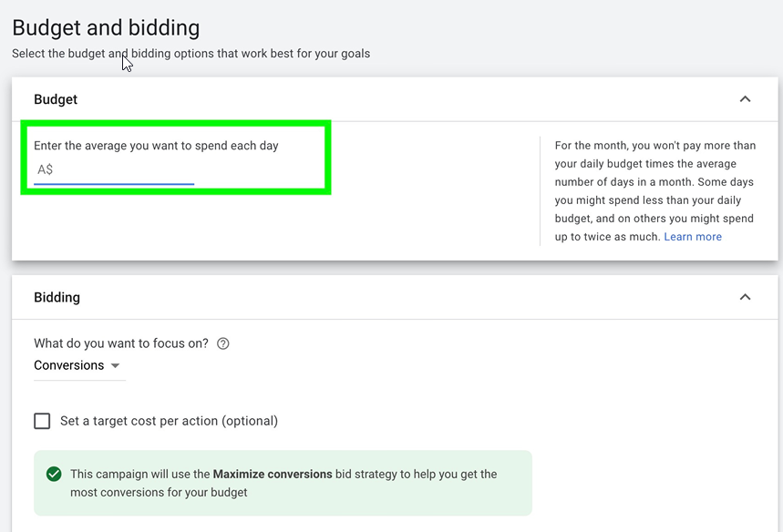Click the Bidding section header title
Image resolution: width=783 pixels, height=532 pixels.
click(57, 298)
